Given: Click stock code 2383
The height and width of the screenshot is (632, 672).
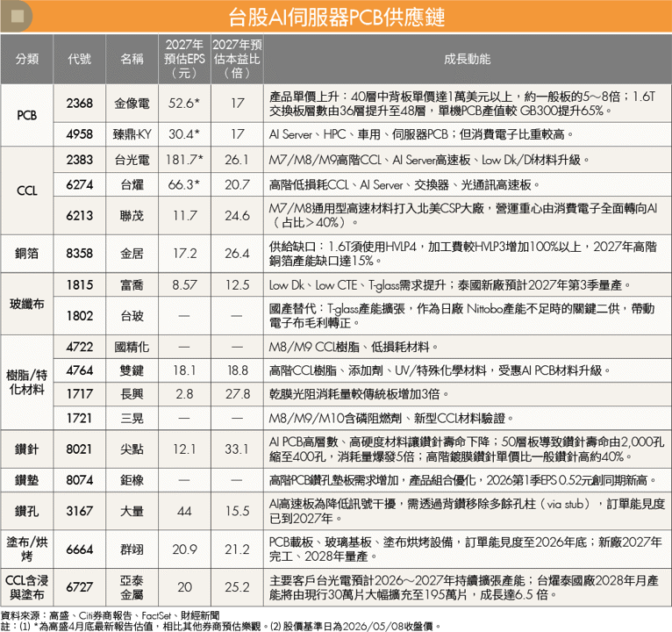Looking at the screenshot, I should click(79, 160).
